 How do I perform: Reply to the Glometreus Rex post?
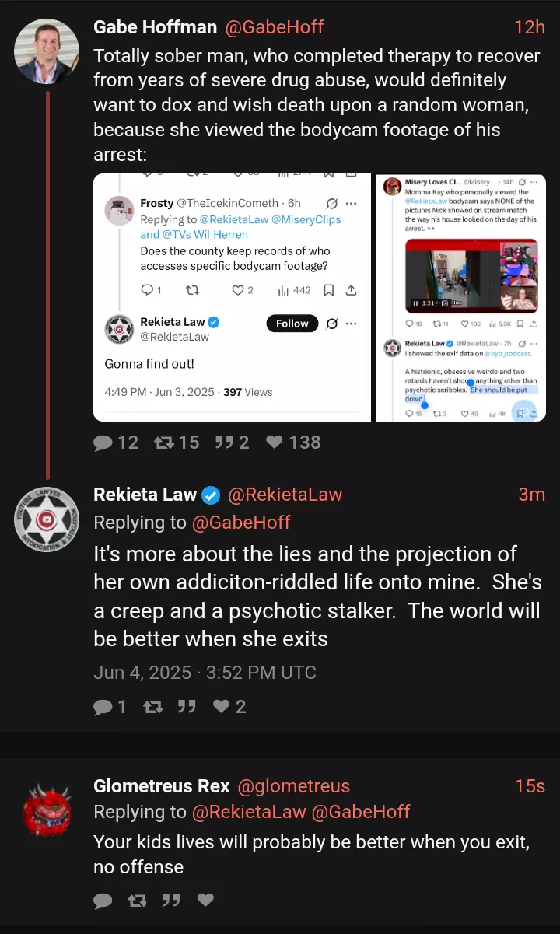103,900
